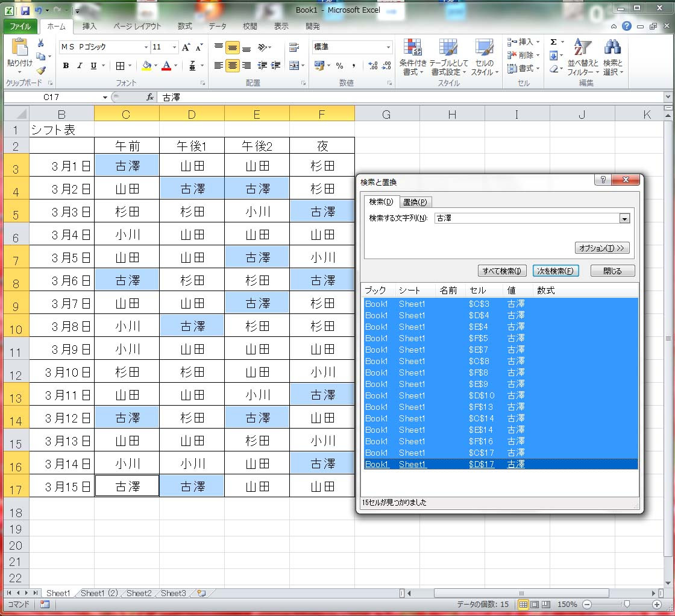The image size is (675, 616).
Task: Click the 次を検索 button
Action: [x=555, y=271]
